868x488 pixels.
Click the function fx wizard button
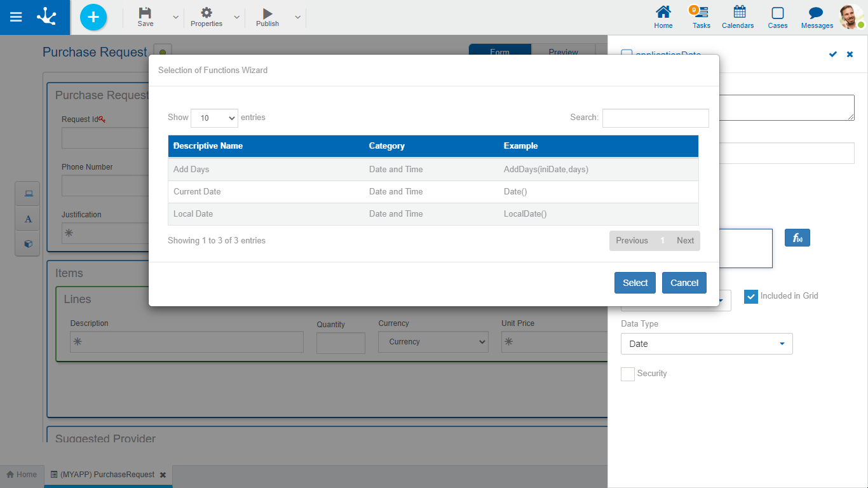[797, 238]
